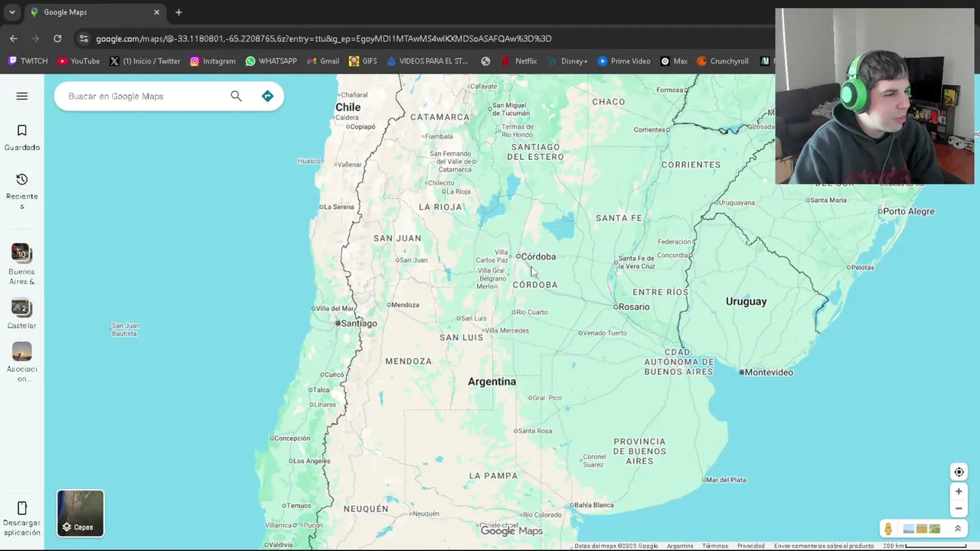Click the imagery thumbnails strip
The image size is (980, 551).
coord(922,529)
